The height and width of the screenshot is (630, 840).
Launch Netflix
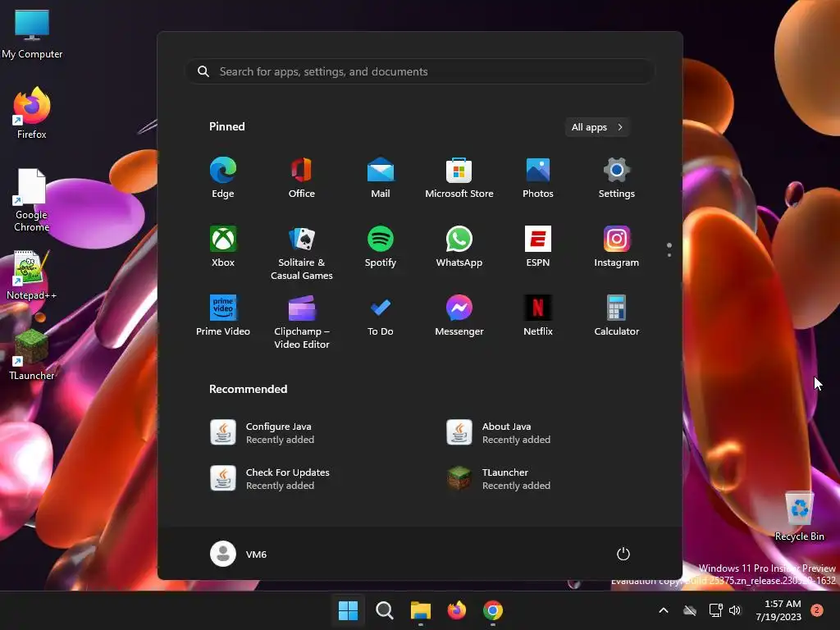coord(538,316)
